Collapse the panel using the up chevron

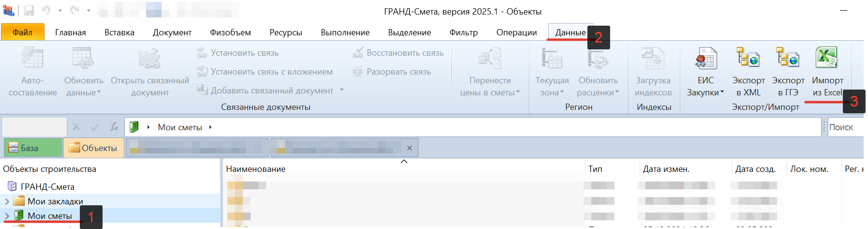pos(404,161)
